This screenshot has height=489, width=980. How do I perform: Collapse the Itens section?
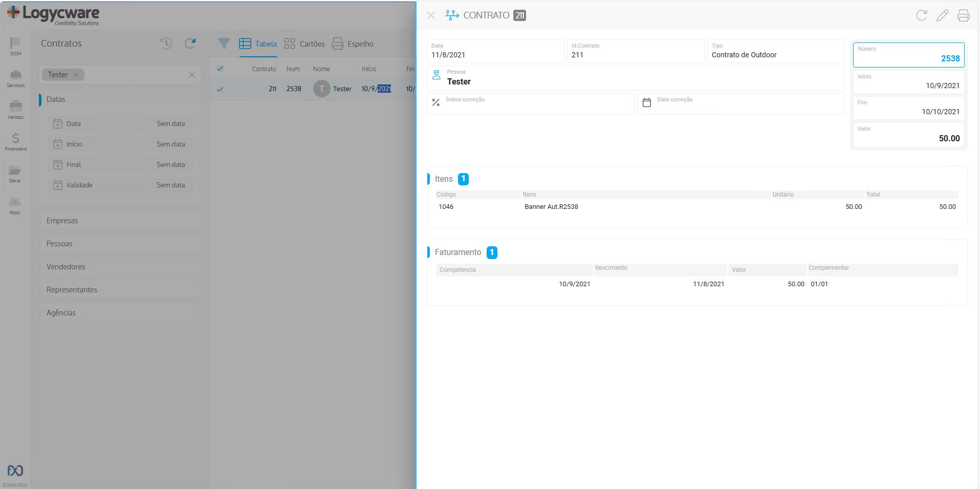[x=444, y=179]
